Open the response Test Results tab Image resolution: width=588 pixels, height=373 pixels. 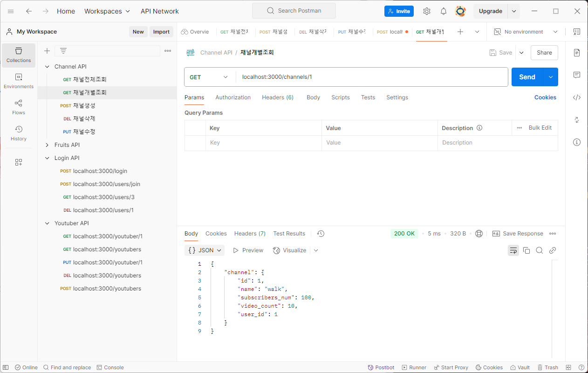pos(289,234)
